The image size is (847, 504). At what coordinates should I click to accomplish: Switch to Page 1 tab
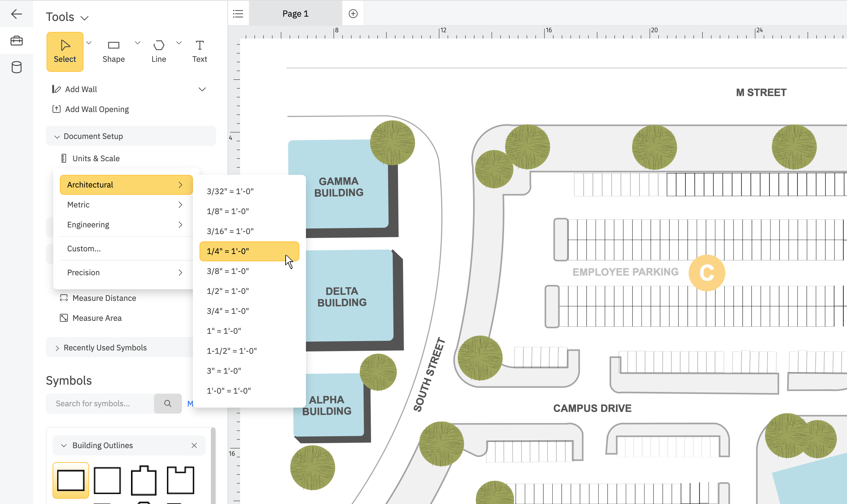[295, 13]
